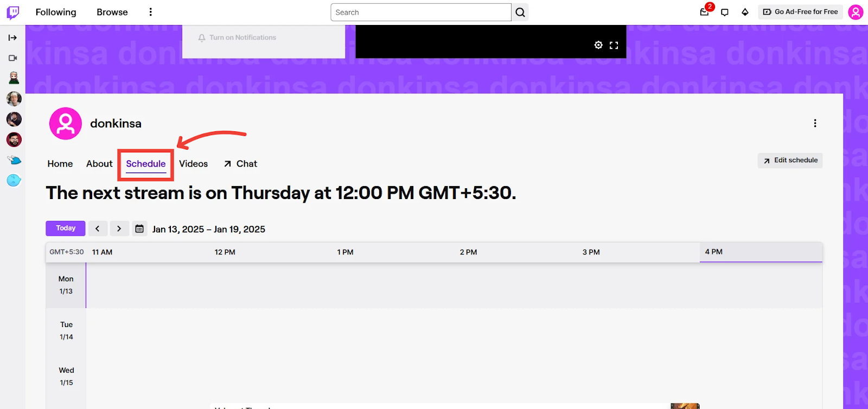The width and height of the screenshot is (868, 409).
Task: Select the Wed 1/15 day row label
Action: (66, 376)
